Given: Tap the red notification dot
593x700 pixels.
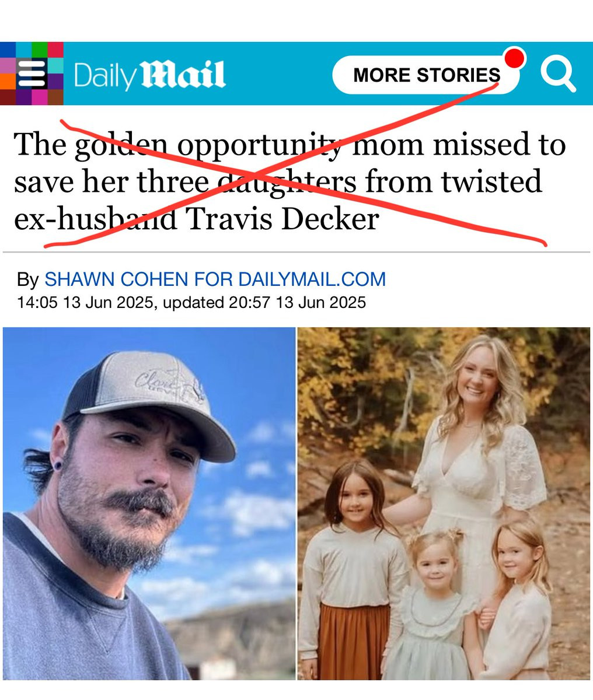Looking at the screenshot, I should [x=514, y=59].
